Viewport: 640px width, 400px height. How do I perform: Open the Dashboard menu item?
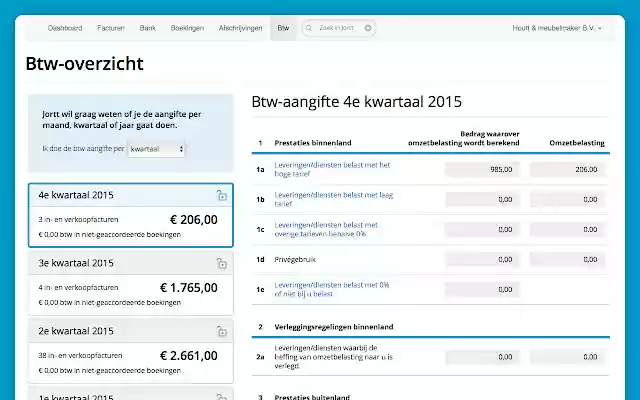(x=65, y=28)
